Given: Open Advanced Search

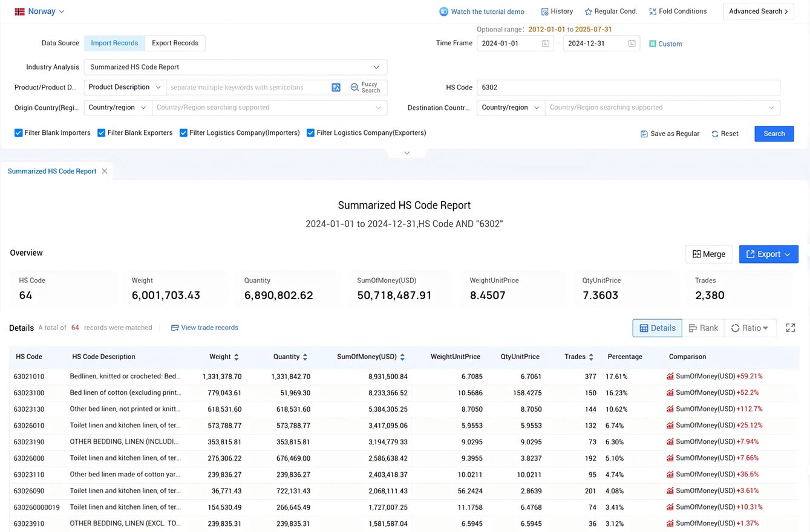Looking at the screenshot, I should (759, 11).
